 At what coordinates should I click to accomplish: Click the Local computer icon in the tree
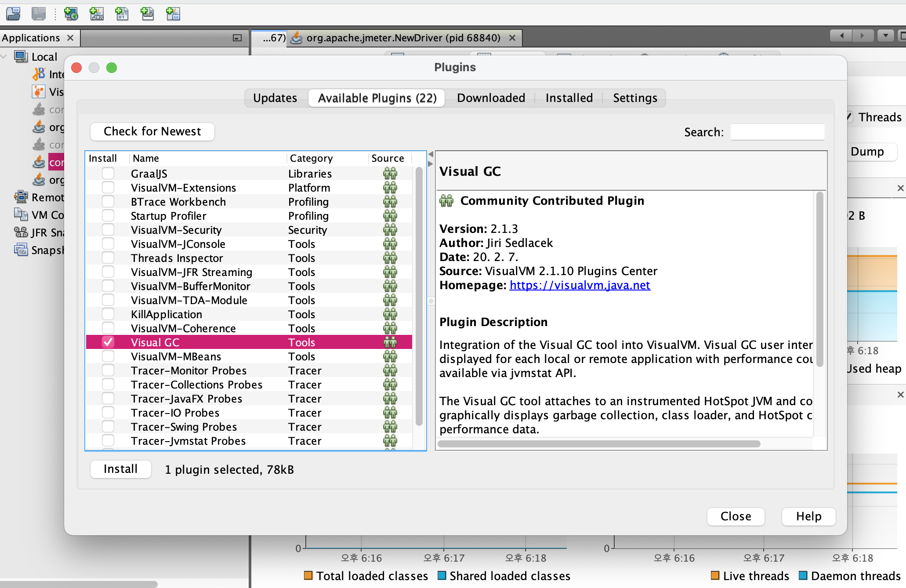pyautogui.click(x=21, y=57)
